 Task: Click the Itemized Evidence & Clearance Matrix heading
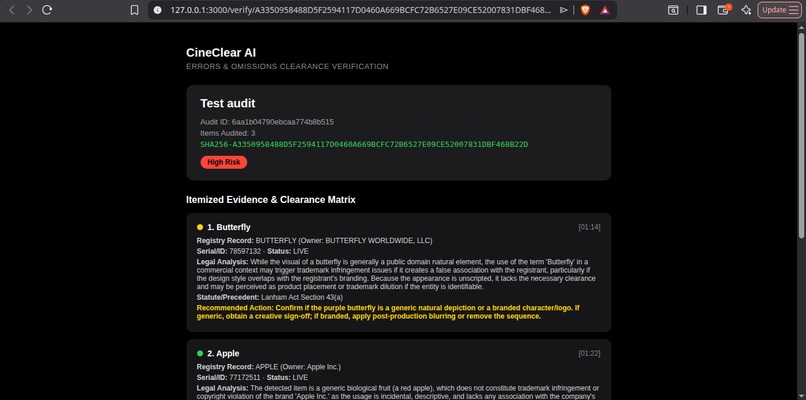point(271,199)
